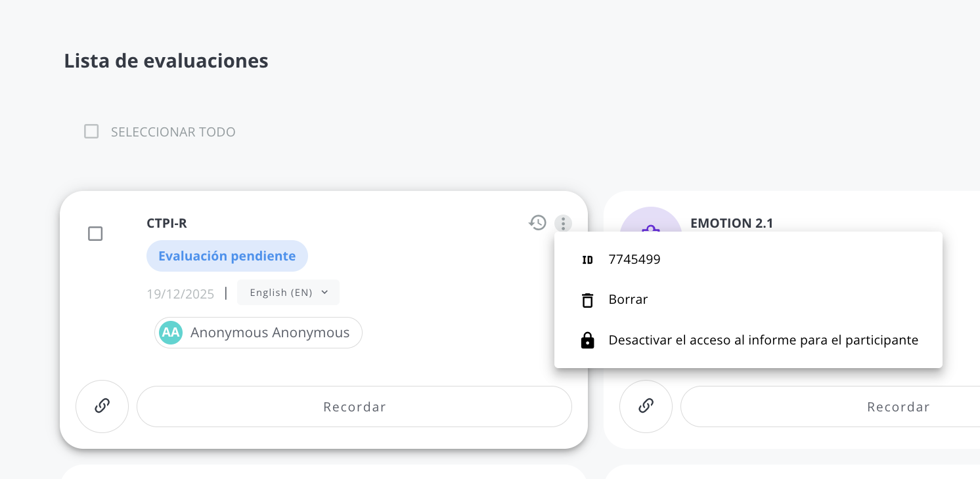Open the English (EN) language dropdown
Image resolution: width=980 pixels, height=479 pixels.
tap(288, 293)
